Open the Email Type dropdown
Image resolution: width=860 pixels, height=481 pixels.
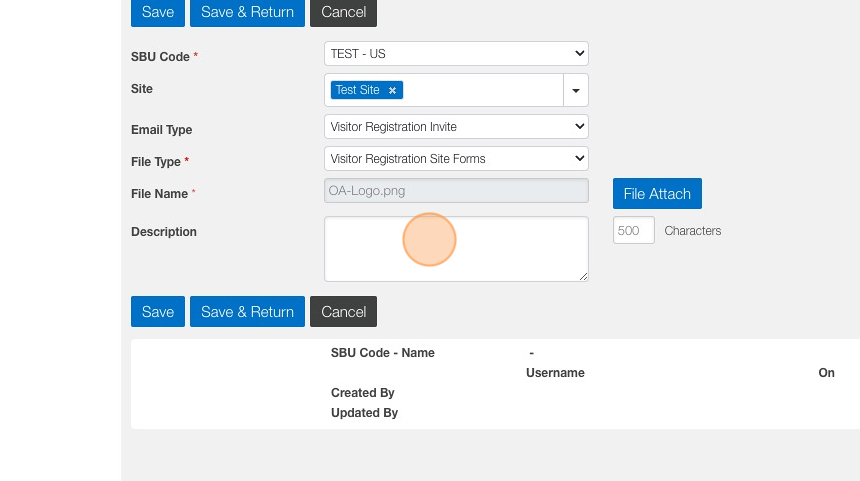coord(456,127)
